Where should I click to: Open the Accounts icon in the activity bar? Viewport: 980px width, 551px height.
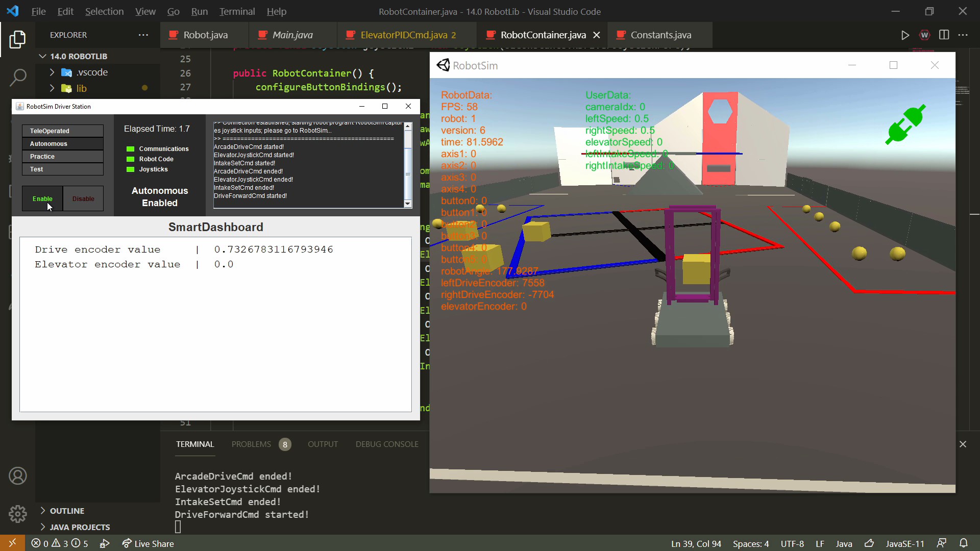point(18,475)
